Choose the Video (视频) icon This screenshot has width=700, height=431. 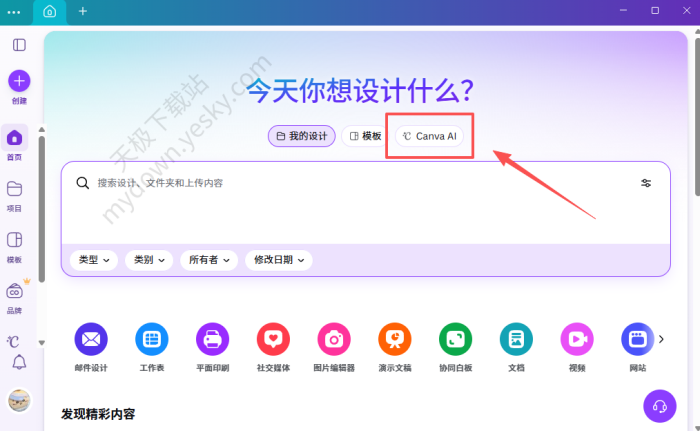(x=577, y=339)
